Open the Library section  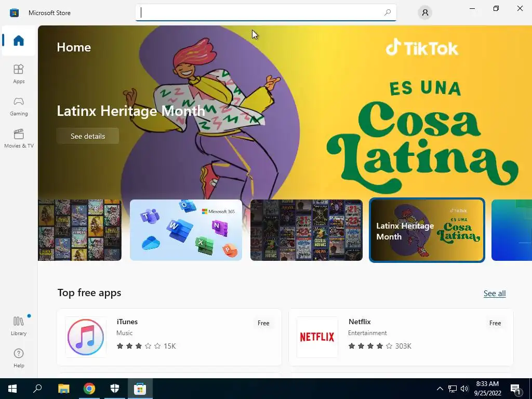(x=19, y=326)
